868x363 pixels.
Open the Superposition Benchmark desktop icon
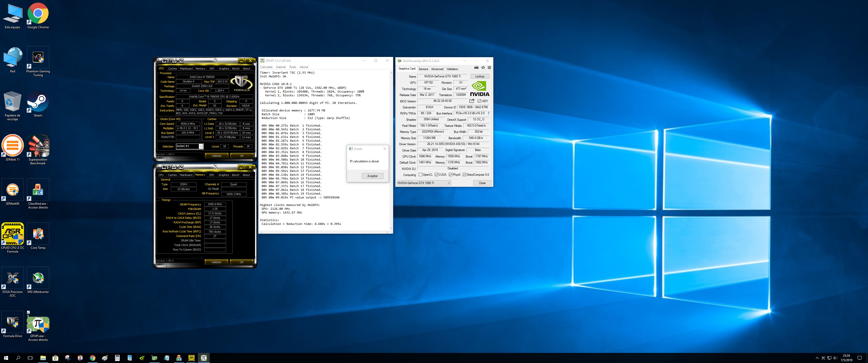click(x=38, y=150)
